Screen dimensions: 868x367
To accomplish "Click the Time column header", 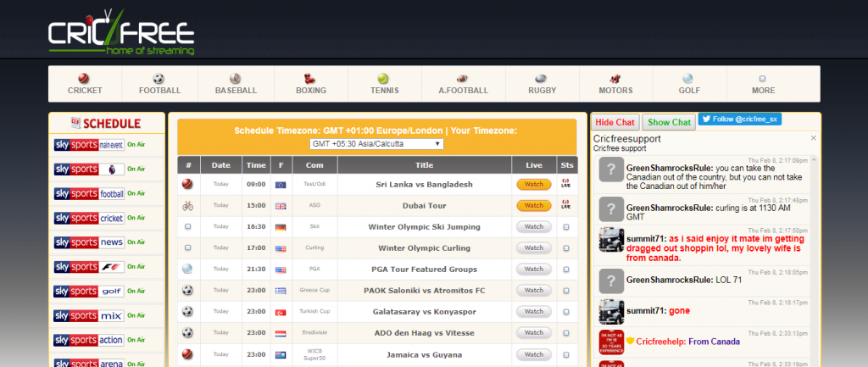I will [x=256, y=165].
